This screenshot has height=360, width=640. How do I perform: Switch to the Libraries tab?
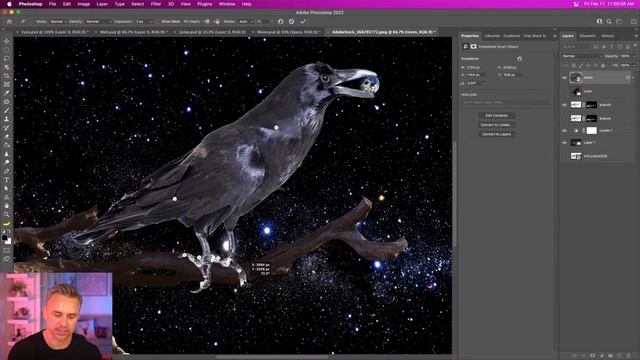click(x=492, y=36)
